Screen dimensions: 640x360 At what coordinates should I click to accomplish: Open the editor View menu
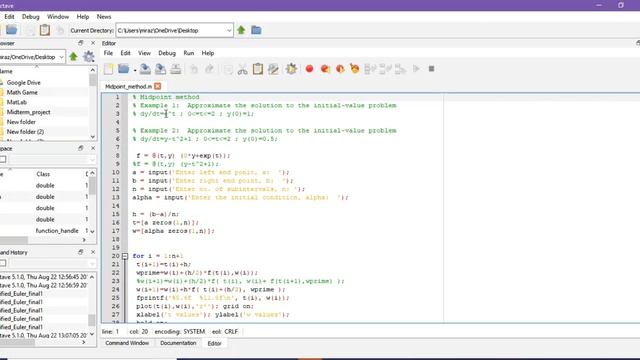pos(144,53)
